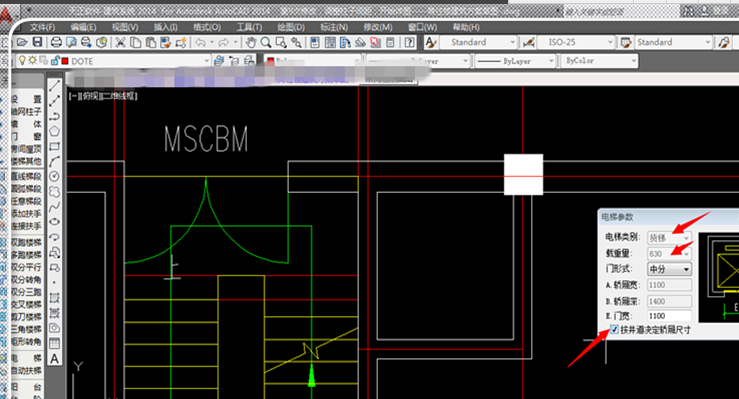This screenshot has width=739, height=399.
Task: Select the Rectangle draw tool
Action: pos(55,146)
